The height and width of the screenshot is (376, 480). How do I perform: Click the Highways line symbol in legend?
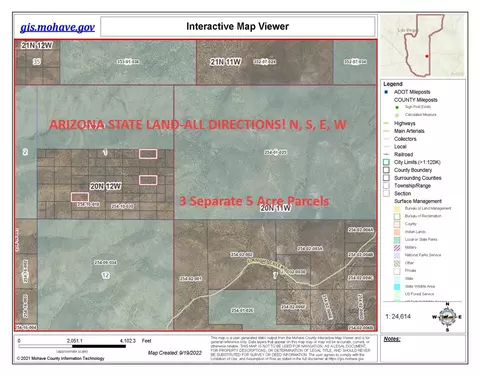tap(386, 123)
